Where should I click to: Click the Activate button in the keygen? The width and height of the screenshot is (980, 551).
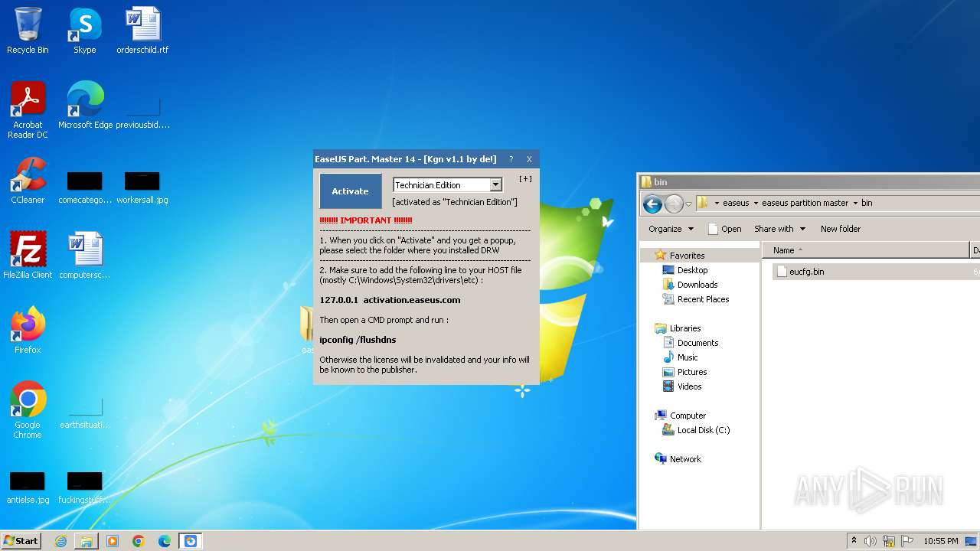coord(350,191)
